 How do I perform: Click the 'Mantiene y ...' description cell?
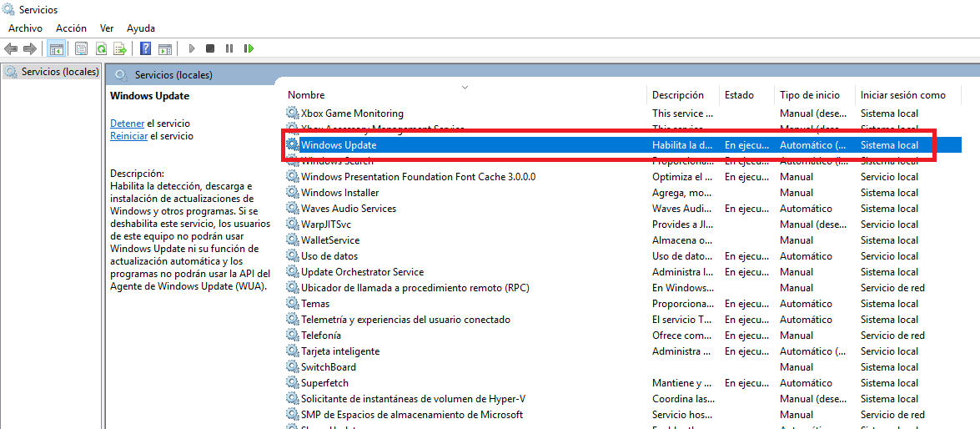pos(682,383)
